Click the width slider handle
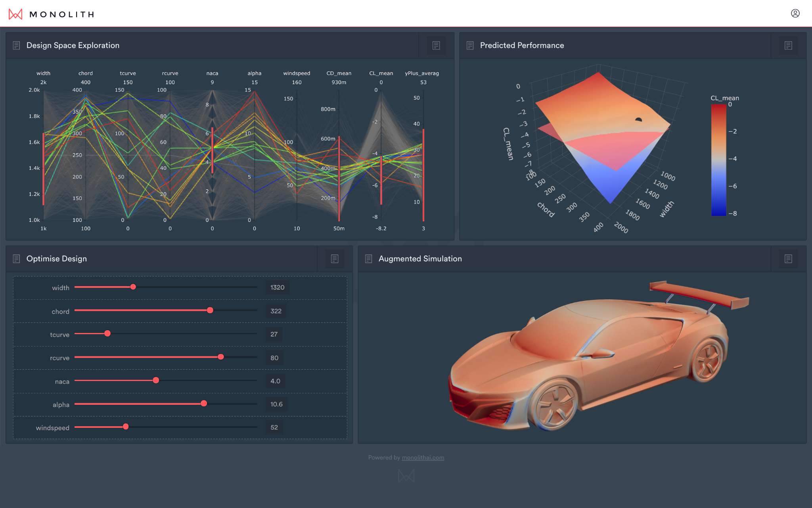The height and width of the screenshot is (508, 812). click(133, 287)
